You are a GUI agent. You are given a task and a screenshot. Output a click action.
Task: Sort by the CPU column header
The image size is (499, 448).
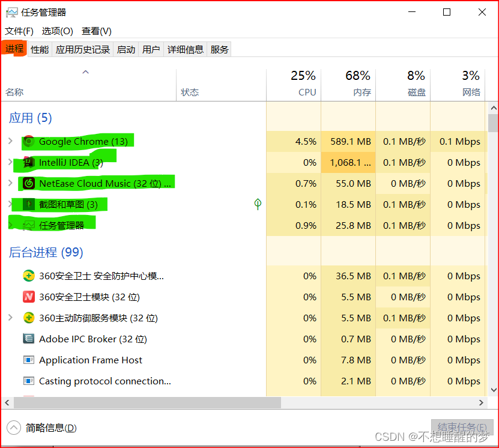[x=294, y=85]
